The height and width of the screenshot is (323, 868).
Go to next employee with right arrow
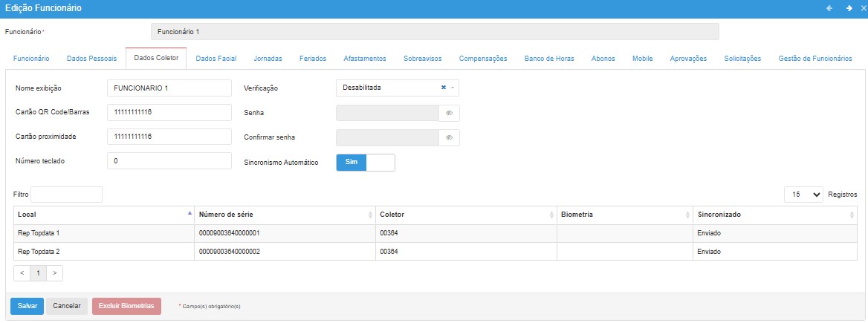click(x=849, y=8)
